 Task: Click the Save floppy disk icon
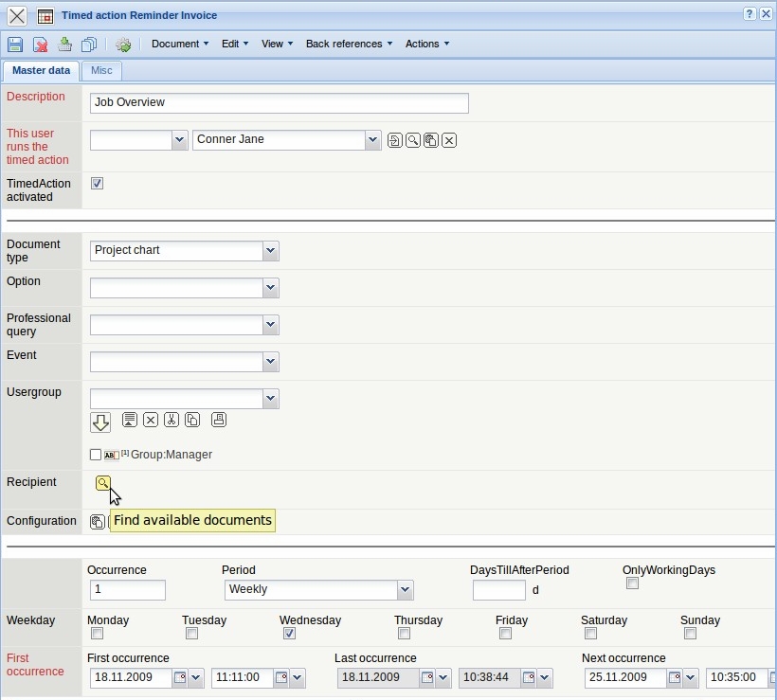[x=15, y=45]
